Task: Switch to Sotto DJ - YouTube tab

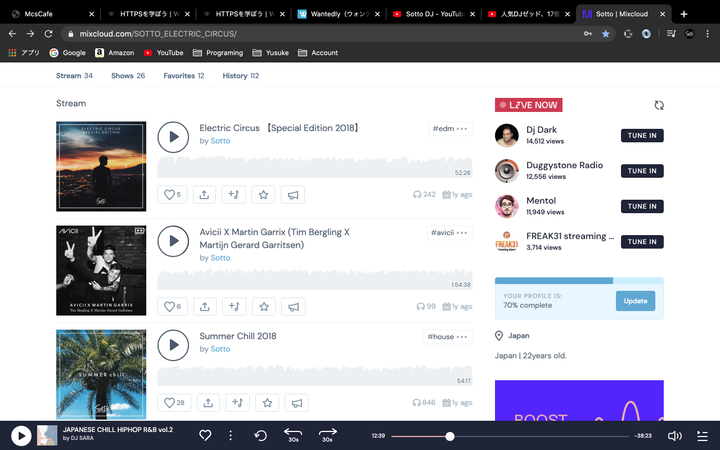Action: coord(433,14)
